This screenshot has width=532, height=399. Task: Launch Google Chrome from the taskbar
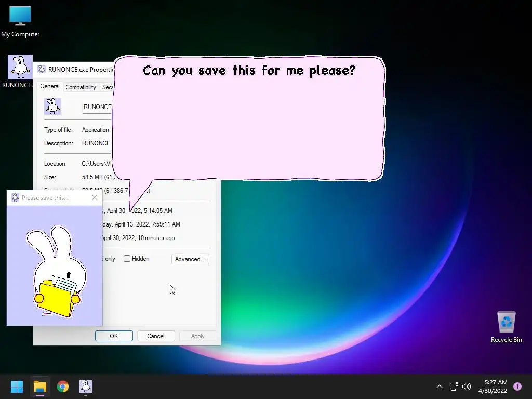click(63, 387)
